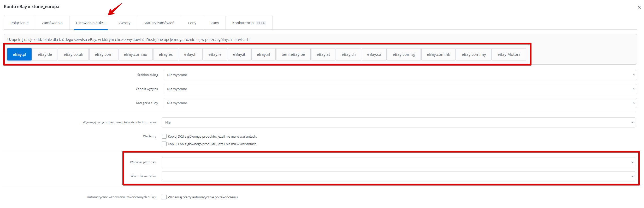Image resolution: width=644 pixels, height=208 pixels.
Task: Select the eBay.com.au site button
Action: click(135, 54)
